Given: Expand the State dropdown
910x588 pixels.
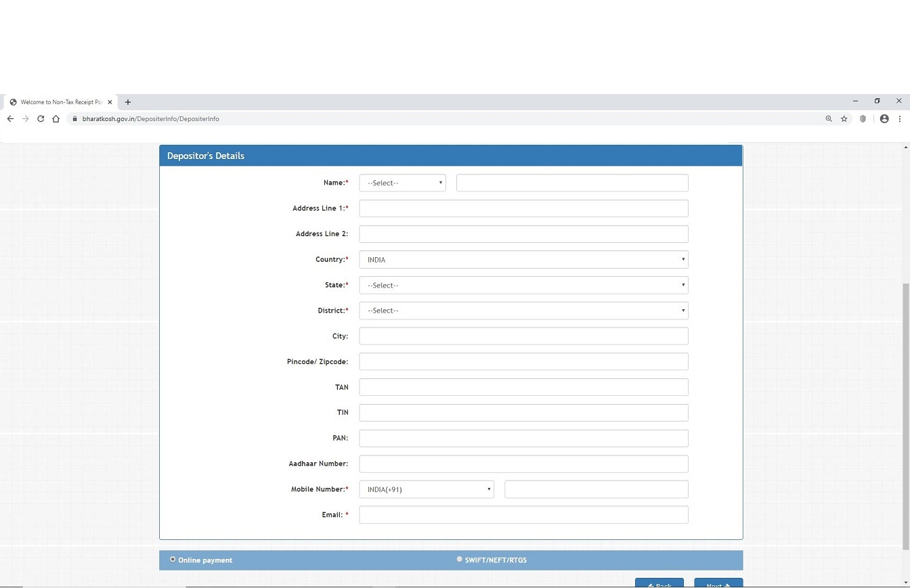Looking at the screenshot, I should pos(523,285).
